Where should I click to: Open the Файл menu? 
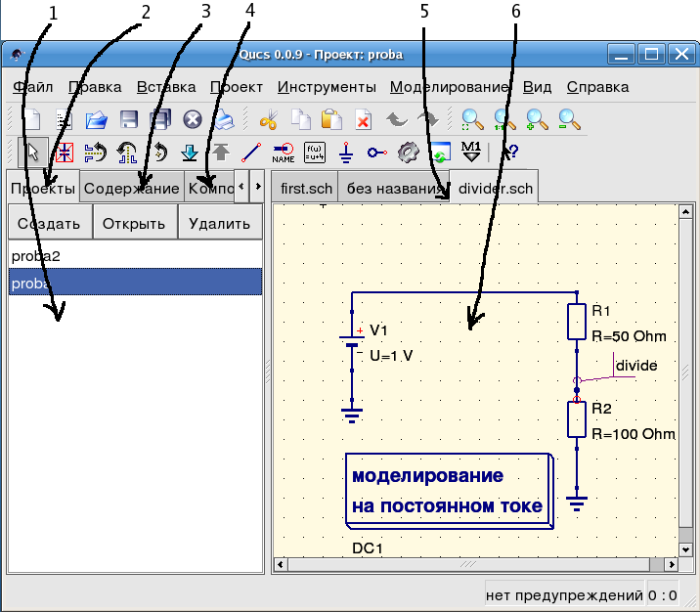(32, 87)
